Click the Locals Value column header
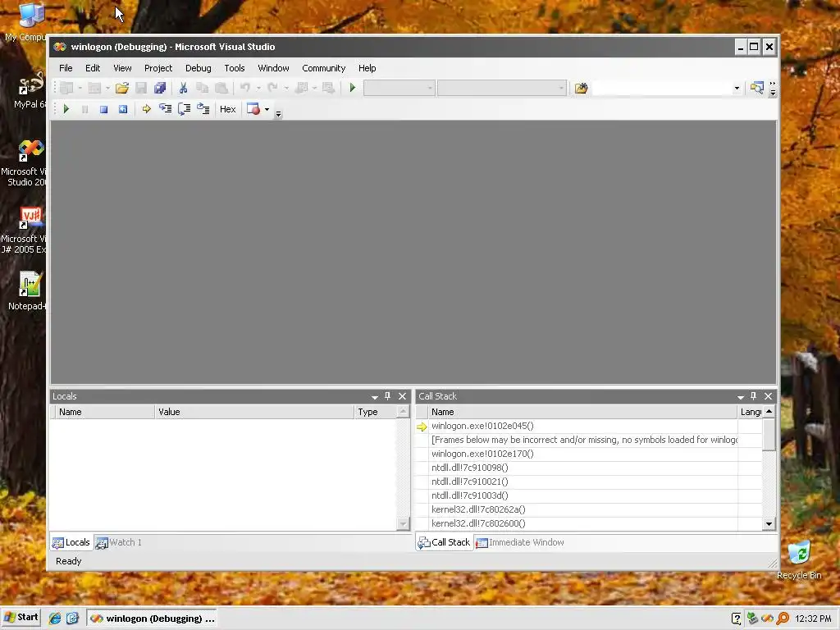Viewport: 840px width, 630px height. click(x=254, y=412)
